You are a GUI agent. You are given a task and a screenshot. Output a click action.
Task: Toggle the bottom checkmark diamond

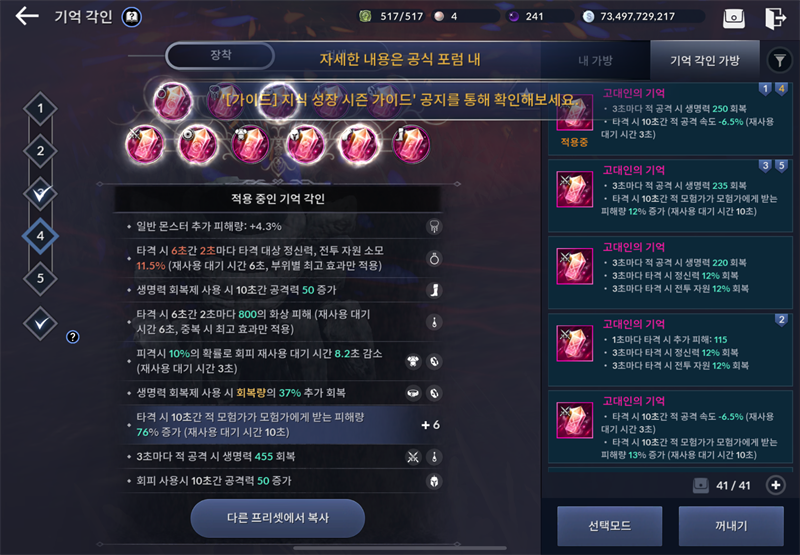coord(40,323)
